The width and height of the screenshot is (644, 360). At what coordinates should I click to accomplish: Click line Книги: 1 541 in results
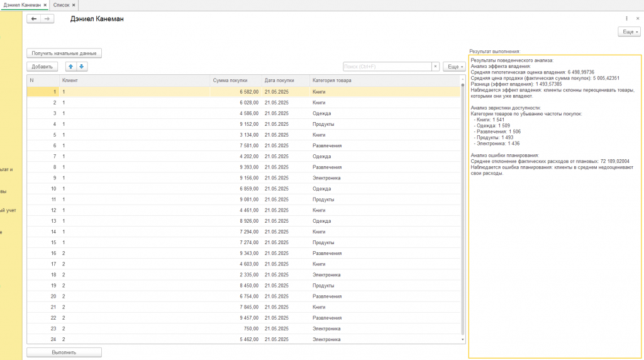(x=491, y=120)
